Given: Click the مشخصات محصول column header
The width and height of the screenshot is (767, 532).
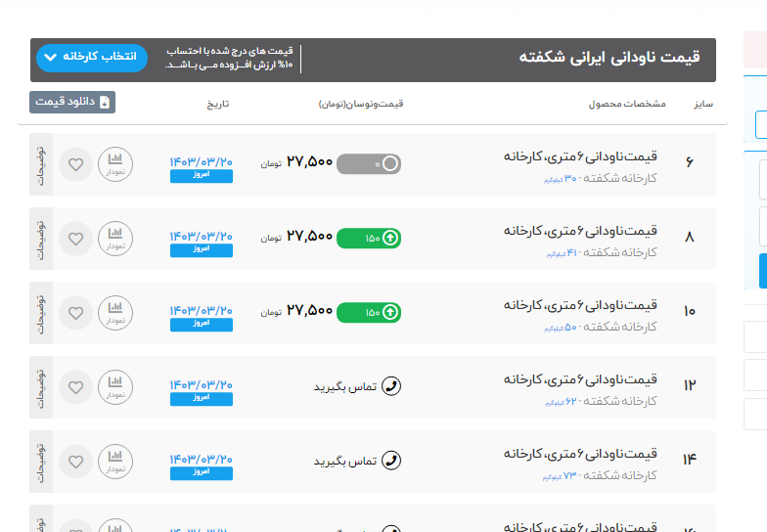Looking at the screenshot, I should pyautogui.click(x=626, y=104).
